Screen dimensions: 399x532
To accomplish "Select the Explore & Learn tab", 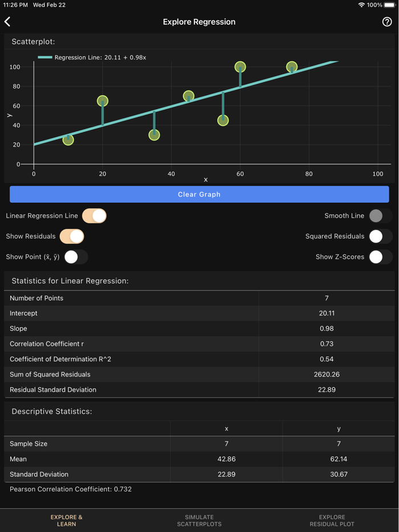I will point(66,520).
